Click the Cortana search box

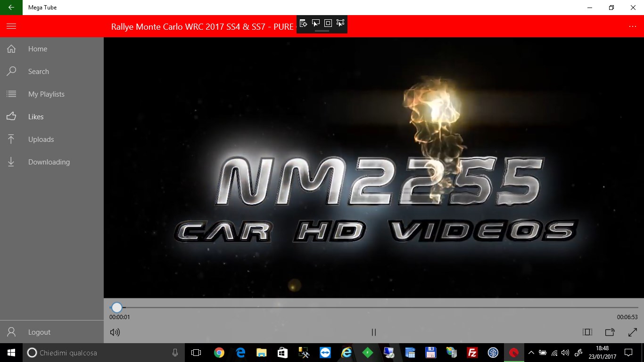pyautogui.click(x=103, y=353)
